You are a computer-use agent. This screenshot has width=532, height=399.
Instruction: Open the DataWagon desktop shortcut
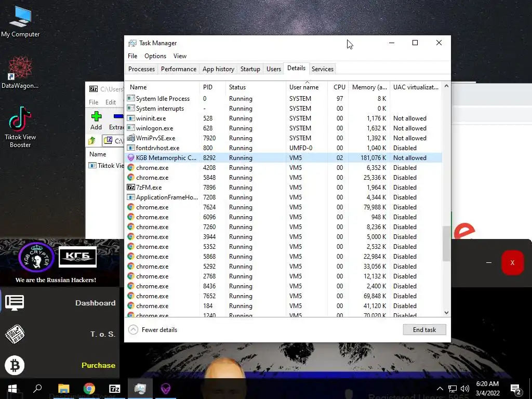20,72
